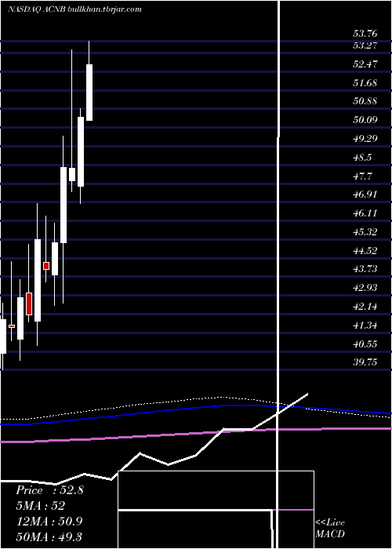This screenshot has width=392, height=549.
Task: Click the 45.32 price axis label
Action: [365, 232]
